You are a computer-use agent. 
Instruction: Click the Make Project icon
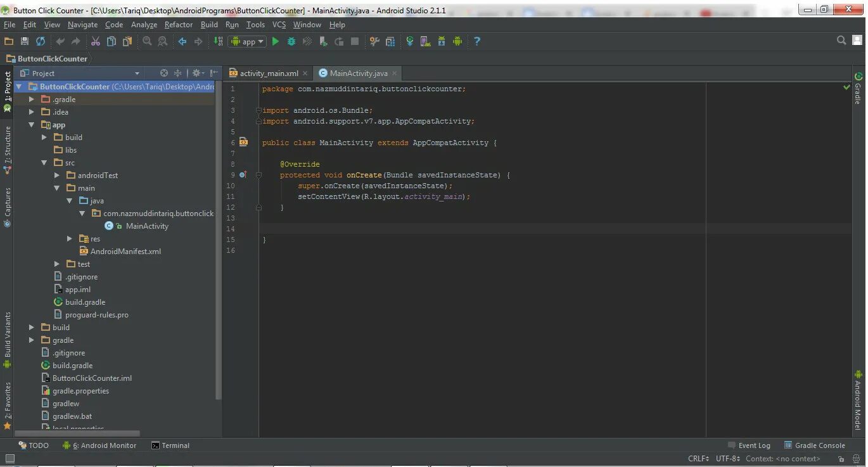click(x=218, y=41)
